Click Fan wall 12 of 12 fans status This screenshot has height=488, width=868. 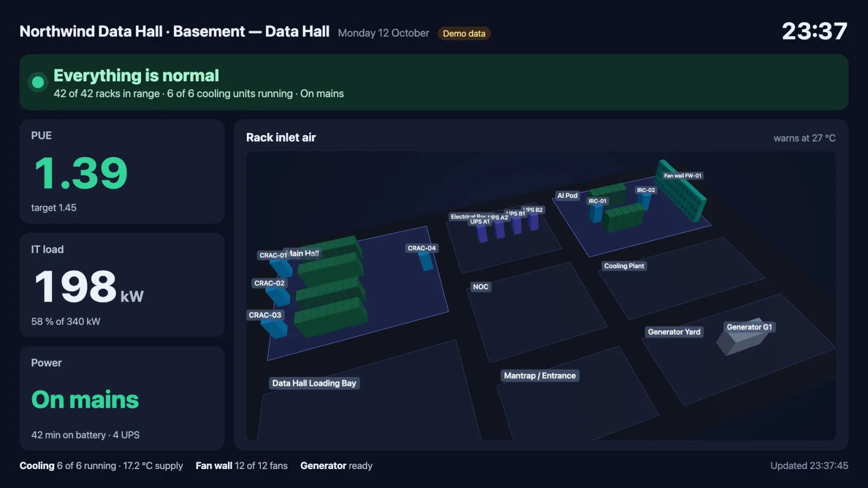tap(241, 466)
